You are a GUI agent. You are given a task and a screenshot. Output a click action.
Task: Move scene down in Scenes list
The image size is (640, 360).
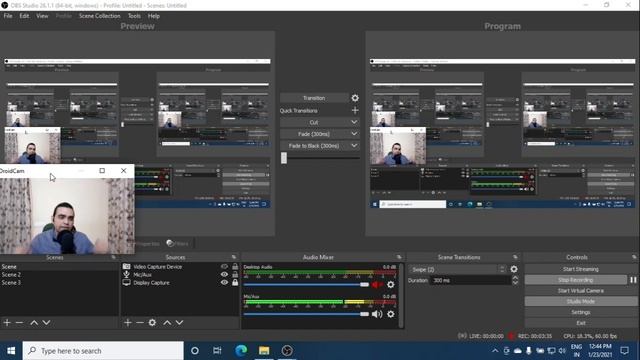click(x=47, y=322)
